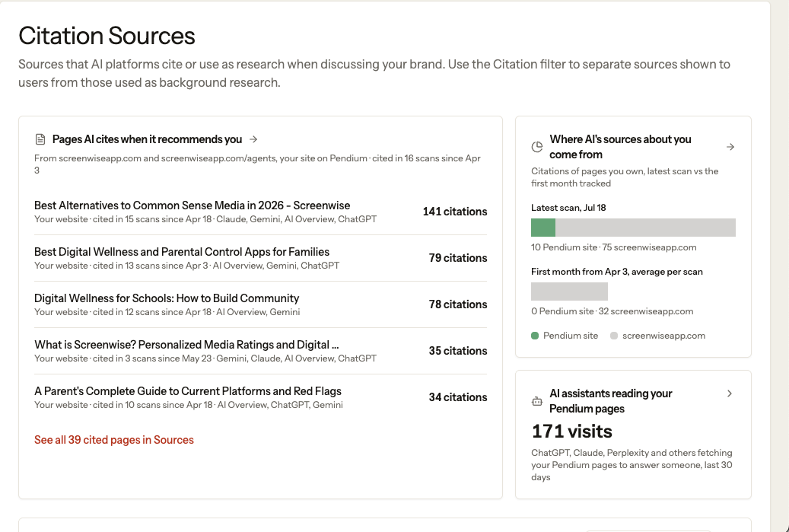789x532 pixels.
Task: Click cited in 3 scans since May 23 subtext
Action: point(152,358)
